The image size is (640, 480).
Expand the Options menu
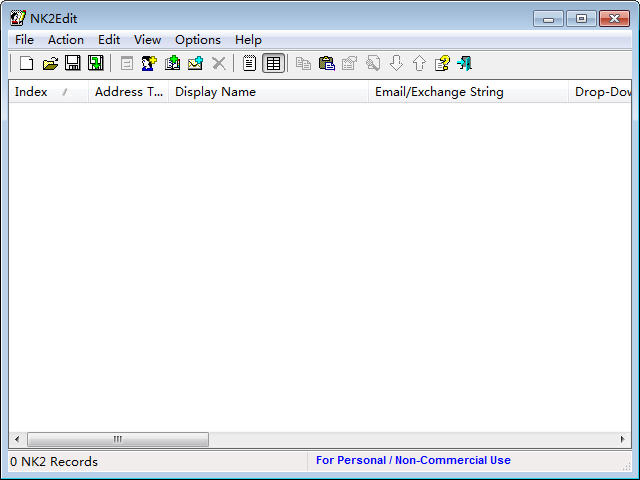[x=198, y=40]
